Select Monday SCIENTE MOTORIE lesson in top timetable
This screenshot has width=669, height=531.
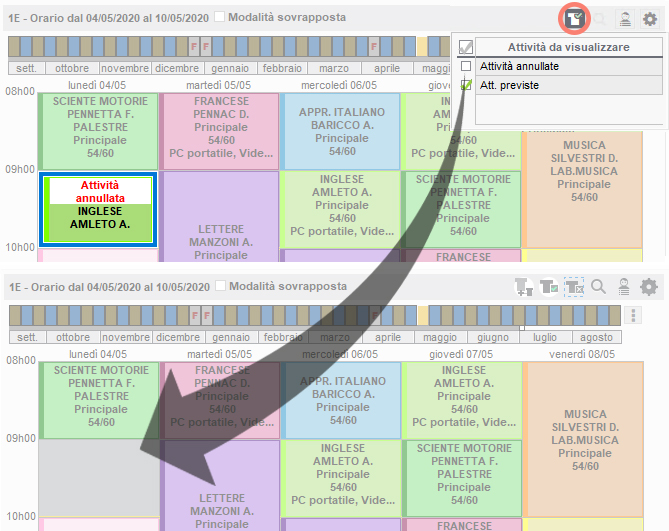tap(99, 131)
